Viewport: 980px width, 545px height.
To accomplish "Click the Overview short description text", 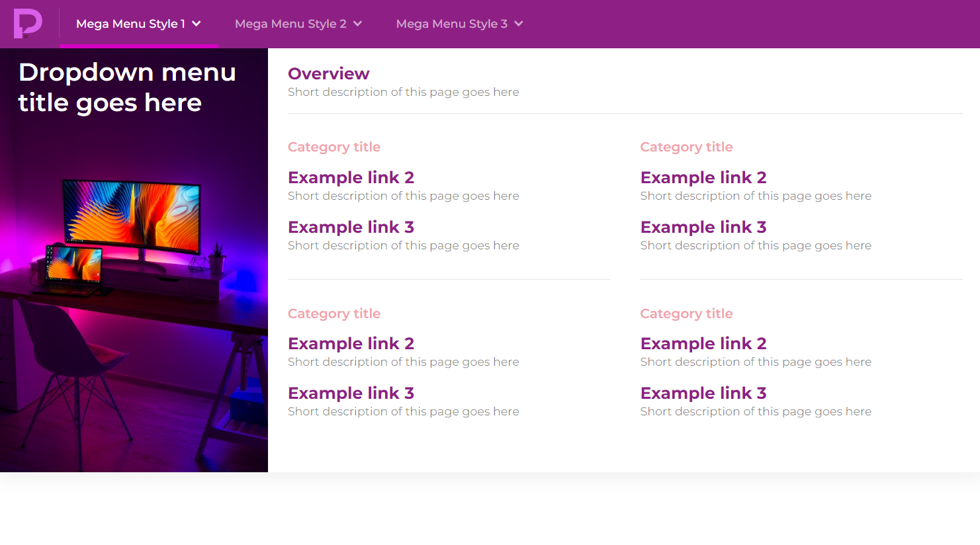I will click(x=403, y=92).
